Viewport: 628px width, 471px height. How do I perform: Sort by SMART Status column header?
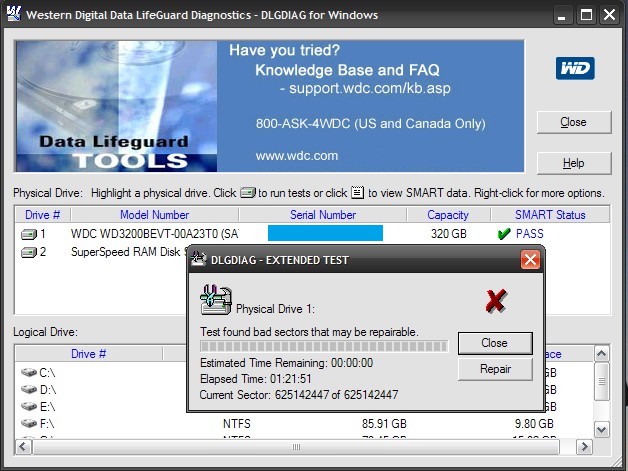[x=550, y=215]
